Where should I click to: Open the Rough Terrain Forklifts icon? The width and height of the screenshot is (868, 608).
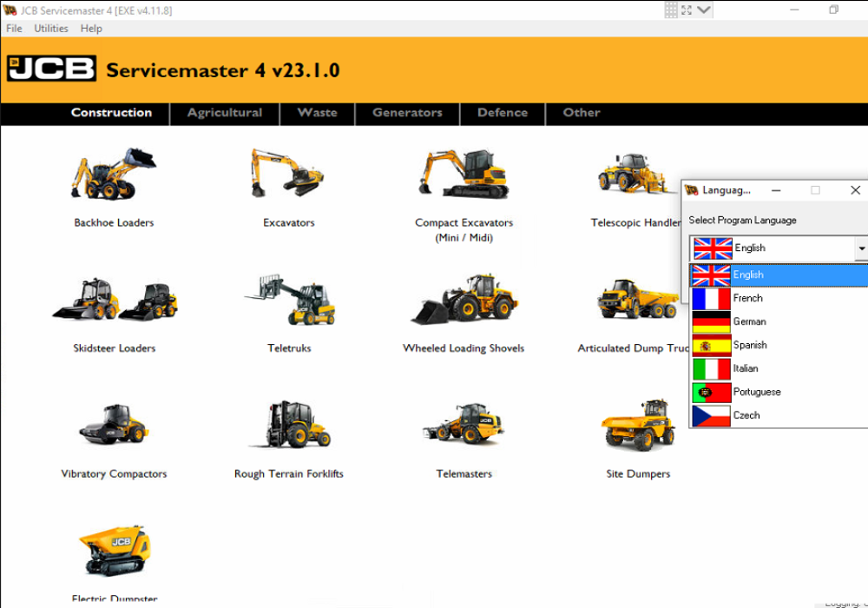[289, 425]
